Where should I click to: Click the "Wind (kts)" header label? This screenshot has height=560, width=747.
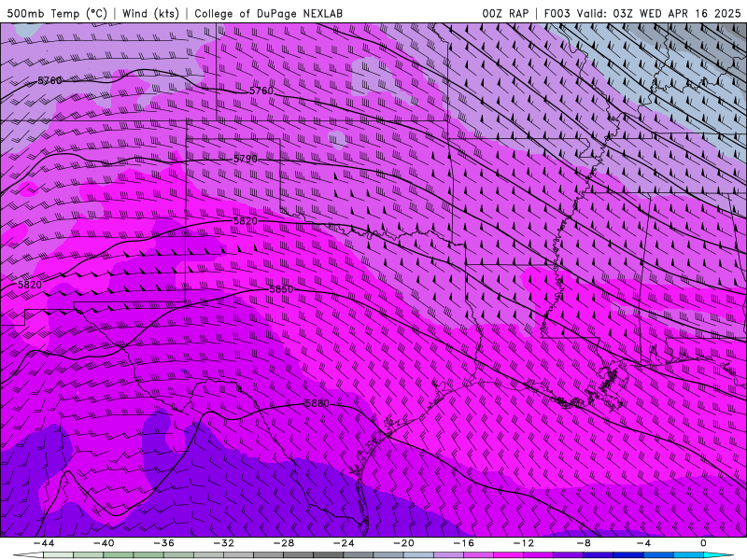coord(150,13)
